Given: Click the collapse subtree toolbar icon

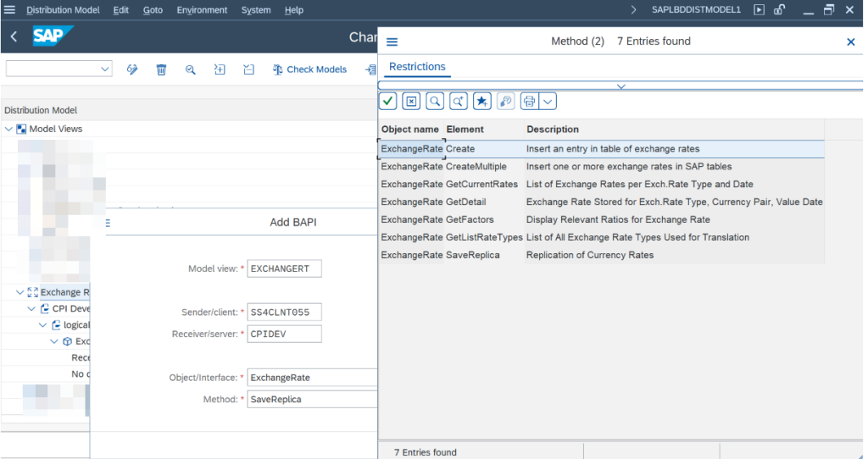Looking at the screenshot, I should tap(248, 69).
